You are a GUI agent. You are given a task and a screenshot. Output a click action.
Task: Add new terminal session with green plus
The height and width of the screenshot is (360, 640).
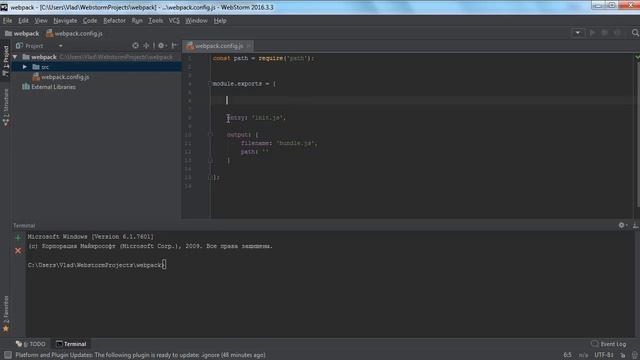(18, 238)
